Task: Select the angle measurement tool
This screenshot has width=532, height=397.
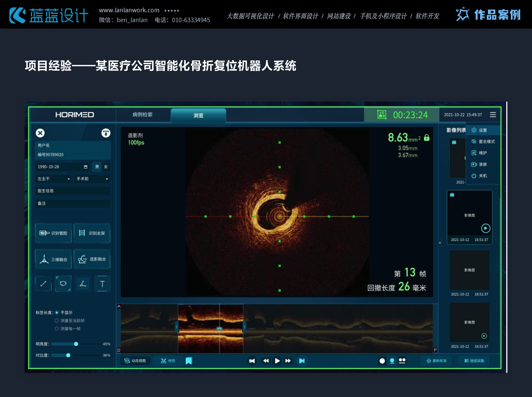Action: tap(83, 284)
